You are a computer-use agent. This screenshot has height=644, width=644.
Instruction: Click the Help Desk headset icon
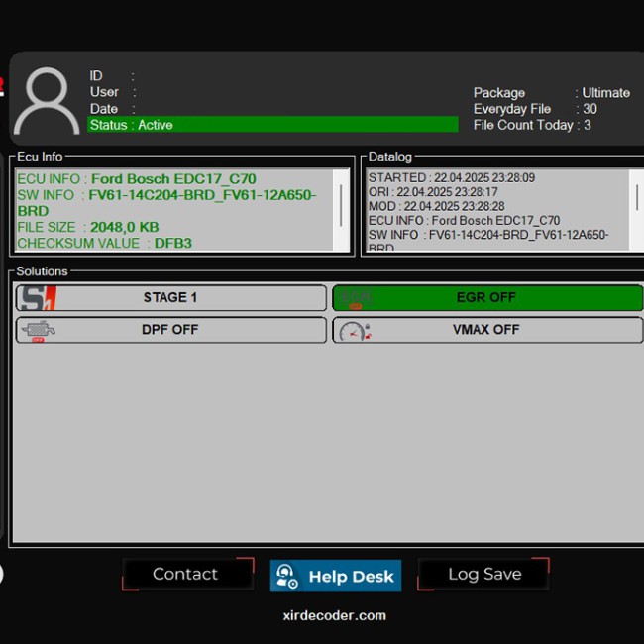[x=286, y=576]
